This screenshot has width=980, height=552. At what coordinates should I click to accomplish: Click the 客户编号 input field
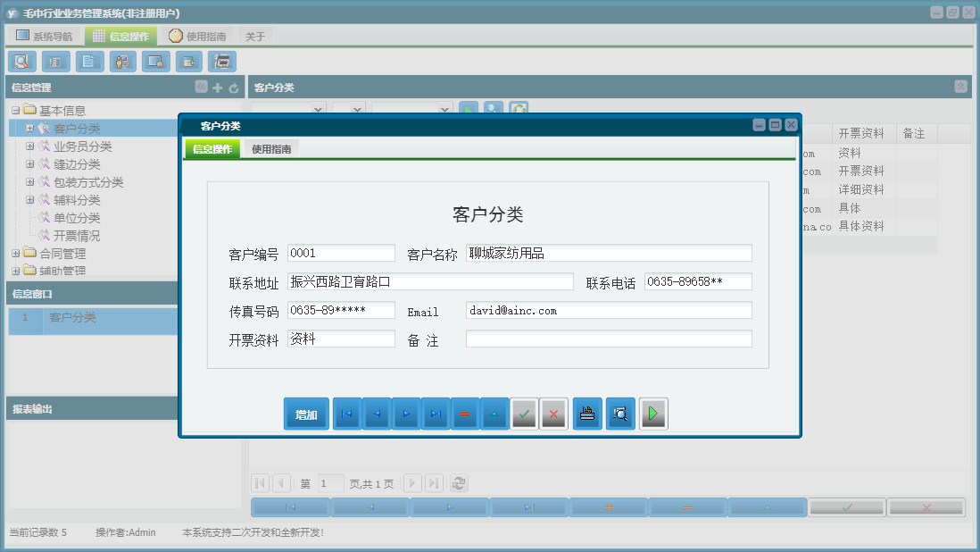(341, 253)
